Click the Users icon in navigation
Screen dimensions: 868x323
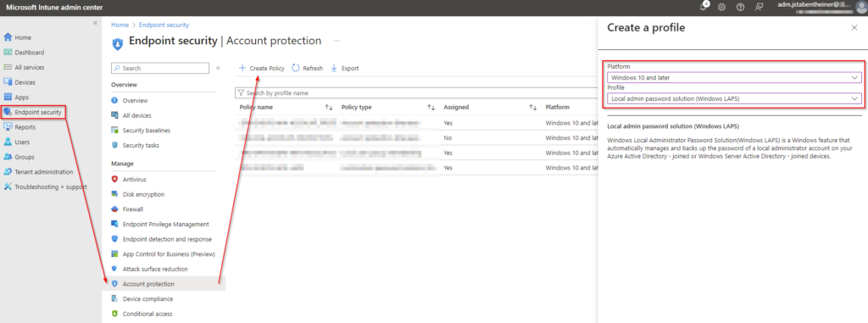tap(8, 142)
